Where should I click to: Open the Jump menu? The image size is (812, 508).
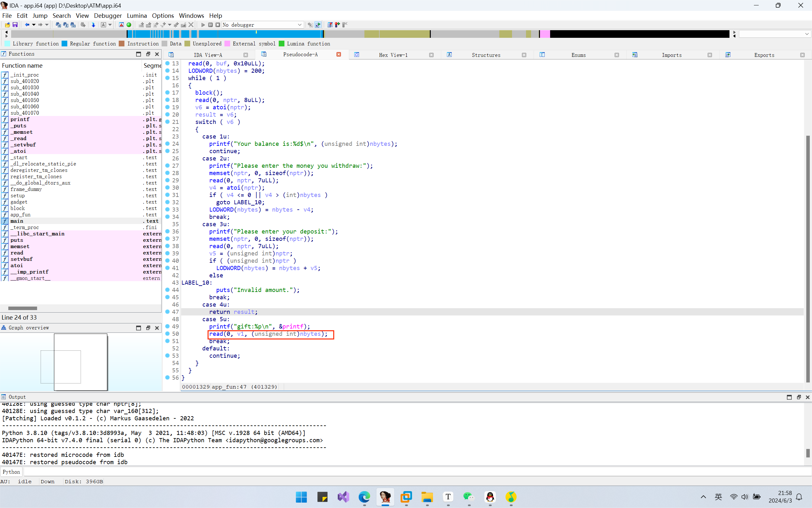40,16
